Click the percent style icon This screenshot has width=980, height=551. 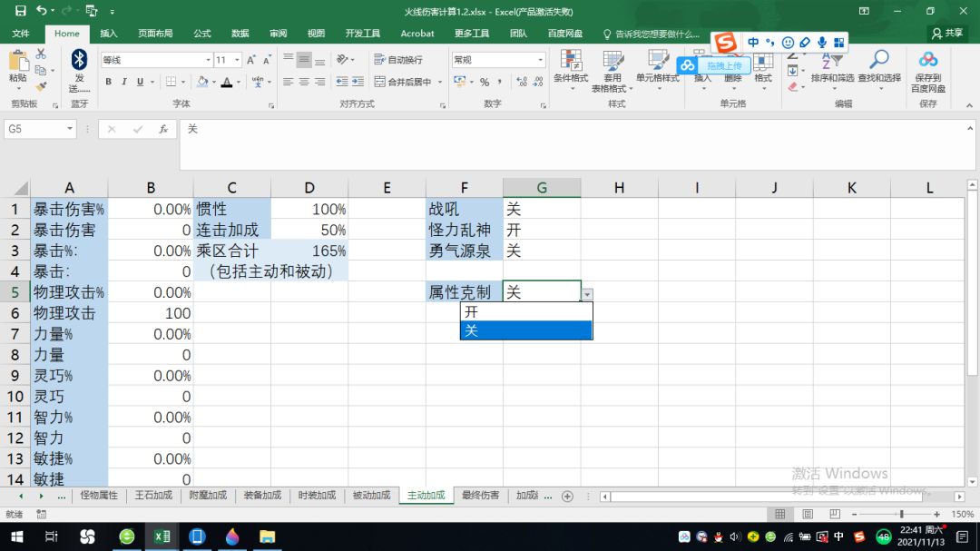pos(485,82)
